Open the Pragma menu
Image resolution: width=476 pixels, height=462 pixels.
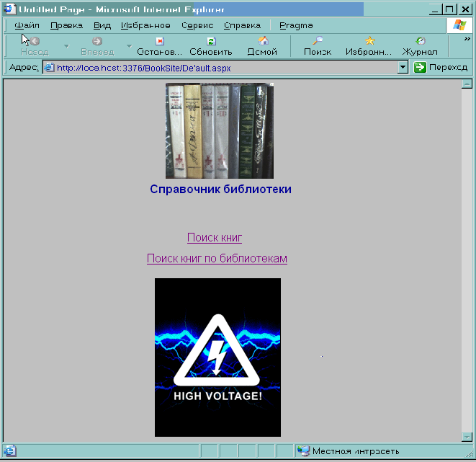[x=296, y=25]
